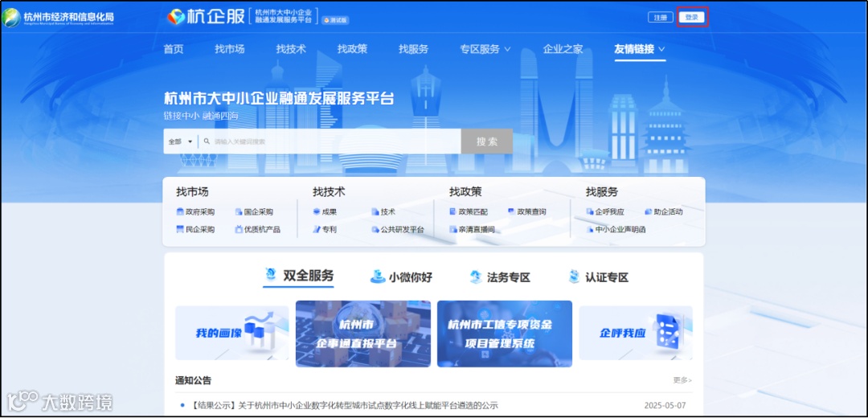Open the 企呼我应 banner card
868x418 pixels.
636,334
